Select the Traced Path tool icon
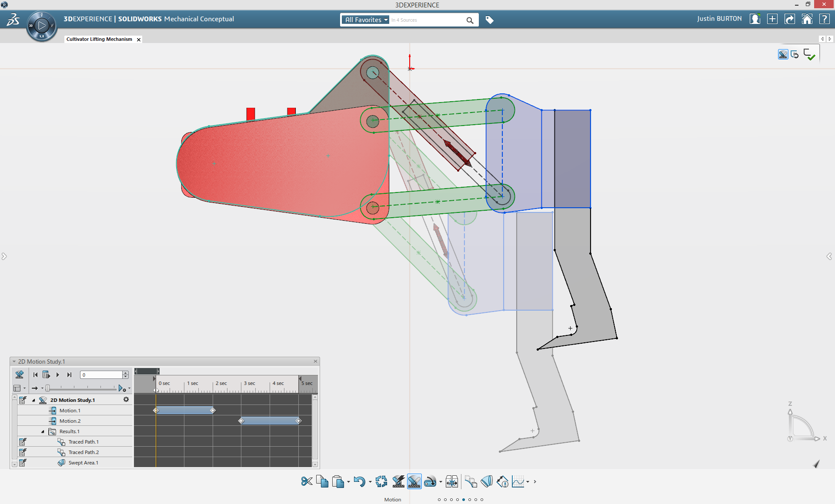Image resolution: width=835 pixels, height=504 pixels. pos(471,481)
